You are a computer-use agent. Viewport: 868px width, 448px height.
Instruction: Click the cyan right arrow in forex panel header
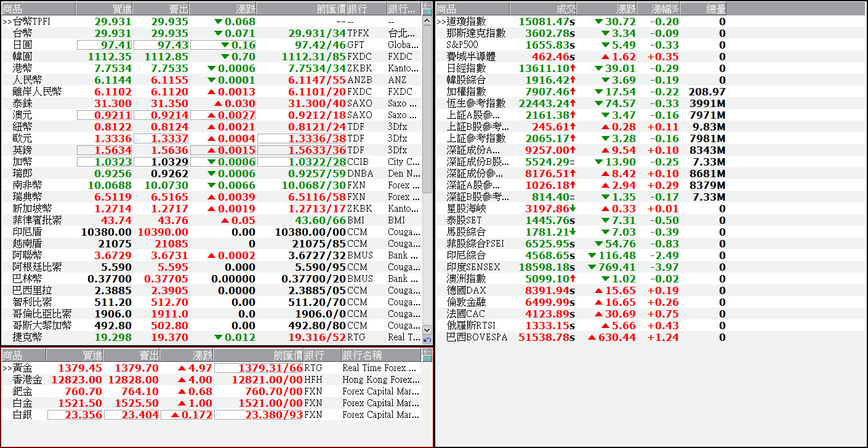pyautogui.click(x=427, y=12)
